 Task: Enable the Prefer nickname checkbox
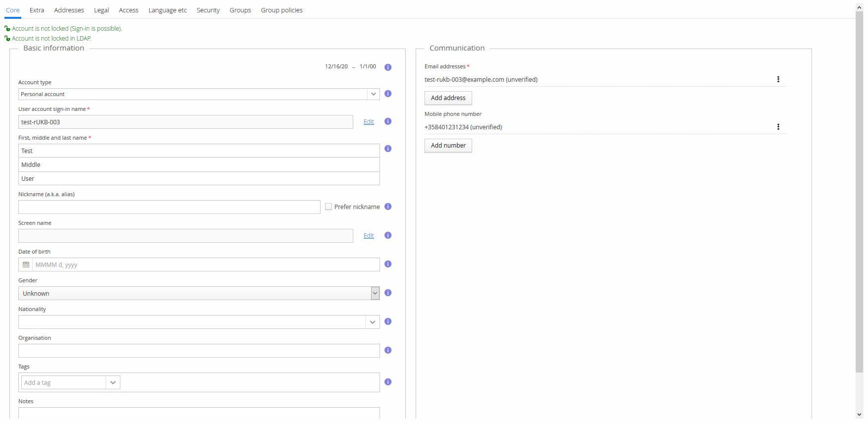pos(328,207)
